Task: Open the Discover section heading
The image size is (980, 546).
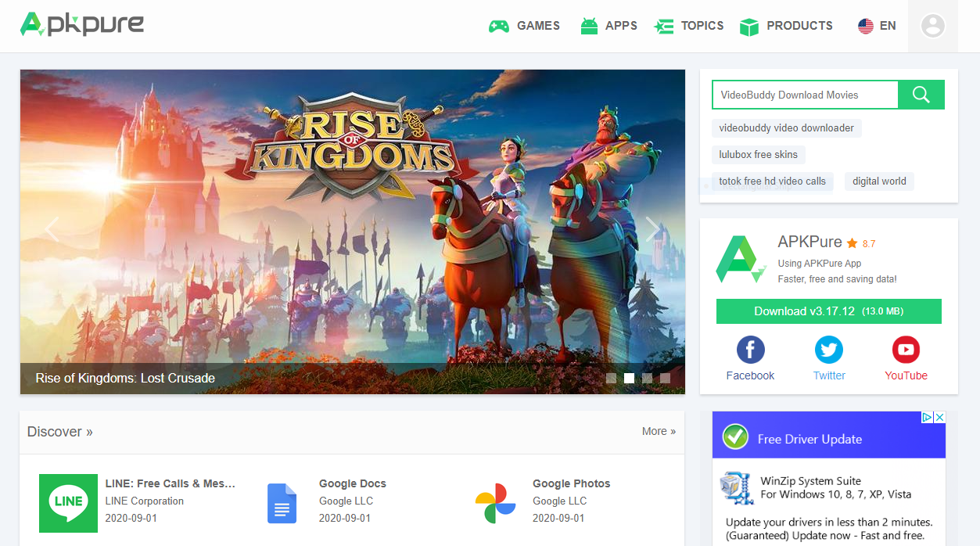Action: pos(60,432)
